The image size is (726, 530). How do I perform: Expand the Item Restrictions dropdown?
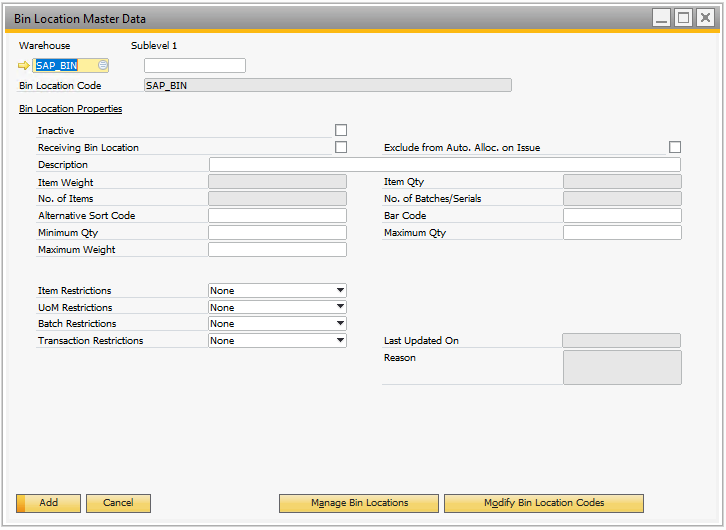(x=340, y=291)
